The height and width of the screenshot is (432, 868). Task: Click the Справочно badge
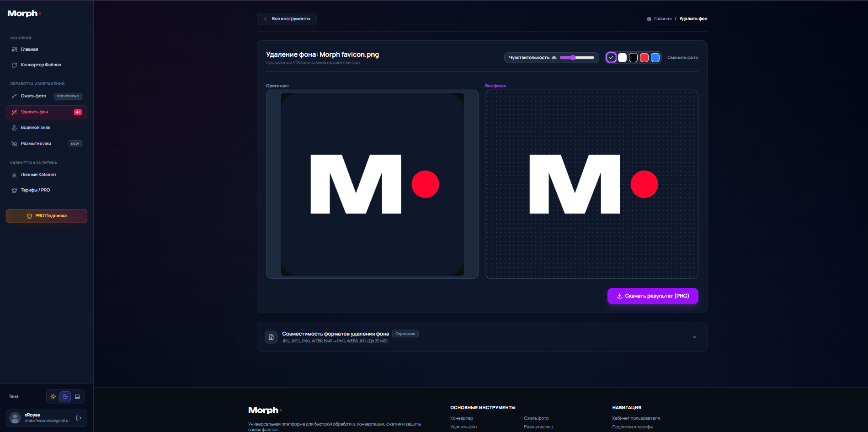[405, 334]
